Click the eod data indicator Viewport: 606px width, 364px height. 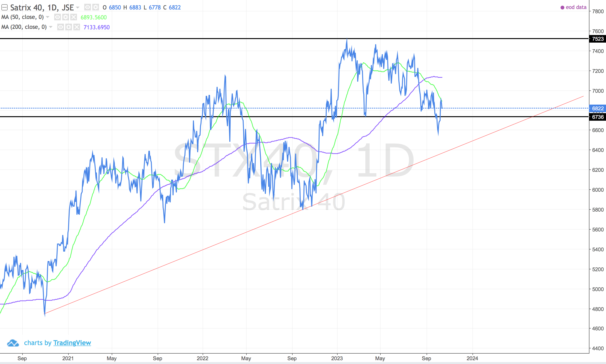[574, 7]
